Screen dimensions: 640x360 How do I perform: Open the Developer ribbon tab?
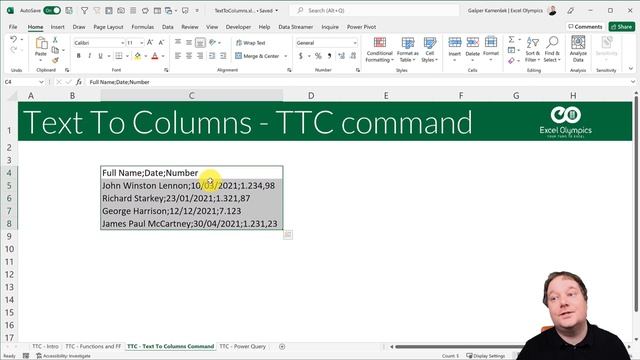point(238,27)
